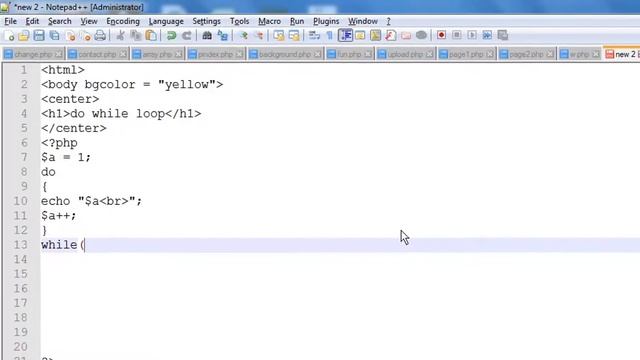Switch to the page2.php tab

click(526, 54)
